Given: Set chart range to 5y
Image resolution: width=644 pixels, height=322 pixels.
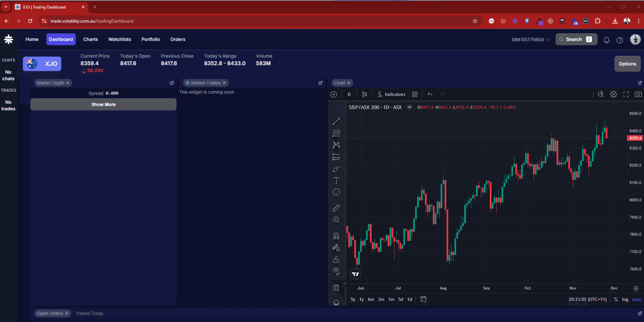Looking at the screenshot, I should click(353, 299).
